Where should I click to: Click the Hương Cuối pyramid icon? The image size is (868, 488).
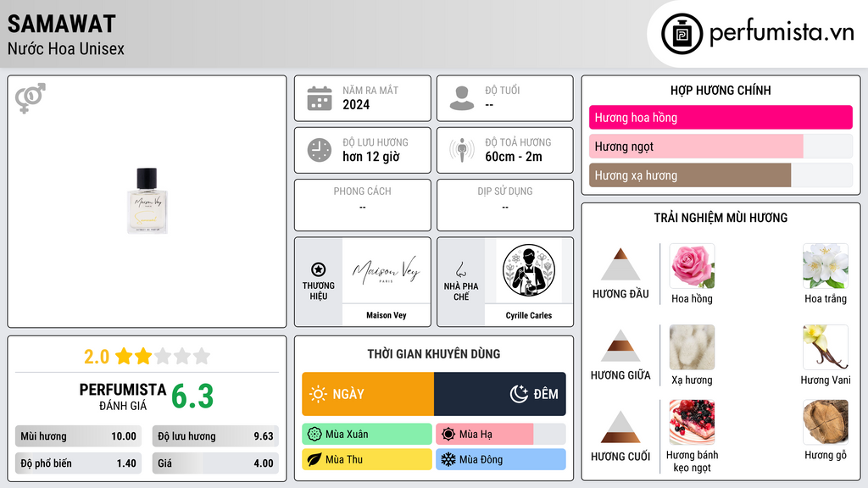(x=620, y=427)
